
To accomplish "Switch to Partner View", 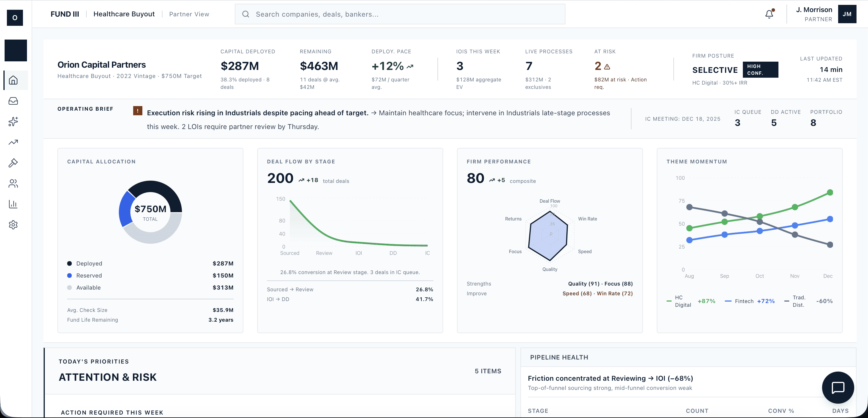I will pyautogui.click(x=189, y=14).
